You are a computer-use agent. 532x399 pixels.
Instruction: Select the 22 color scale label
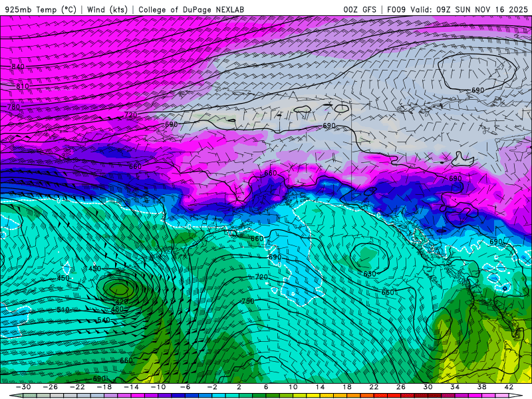(x=374, y=387)
